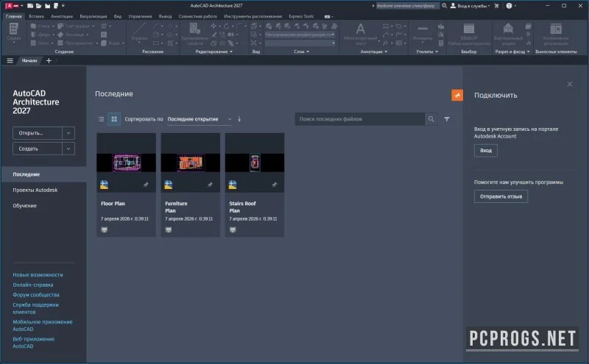
Task: Open the Stairs Roof Plan drawing thumbnail
Action: [255, 163]
